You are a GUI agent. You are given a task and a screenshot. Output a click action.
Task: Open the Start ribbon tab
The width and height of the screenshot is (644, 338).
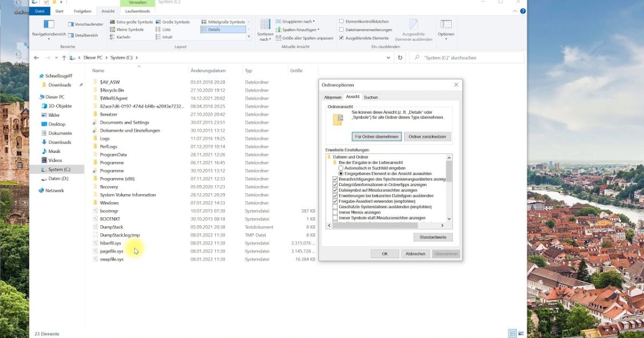coord(59,10)
